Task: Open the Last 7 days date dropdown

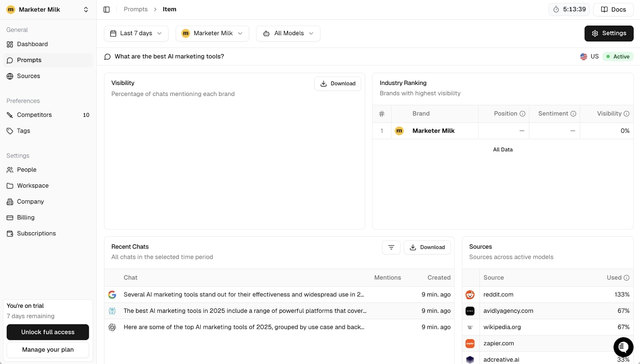Action: 136,34
